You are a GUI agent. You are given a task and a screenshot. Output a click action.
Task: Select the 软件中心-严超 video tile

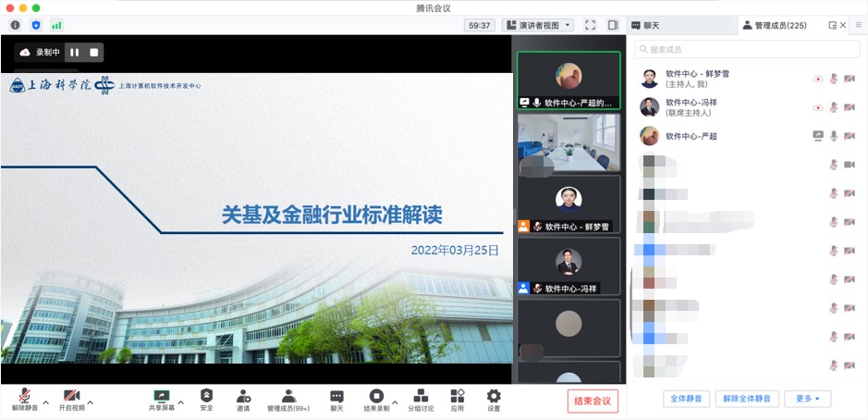(568, 80)
